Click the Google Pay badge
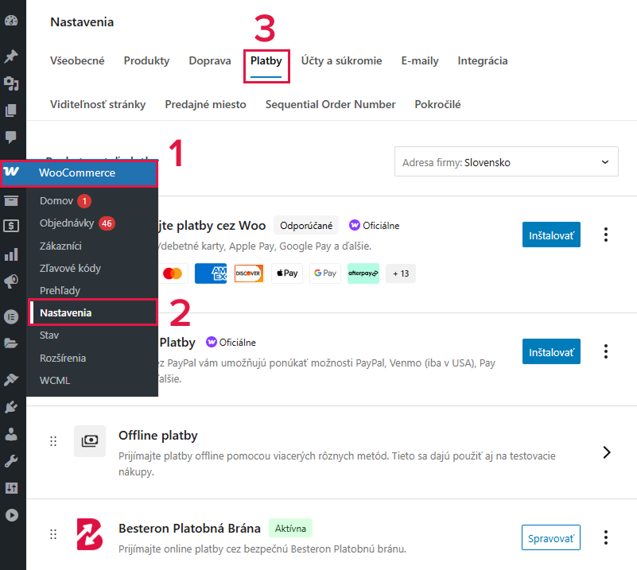This screenshot has width=637, height=570. pyautogui.click(x=325, y=273)
